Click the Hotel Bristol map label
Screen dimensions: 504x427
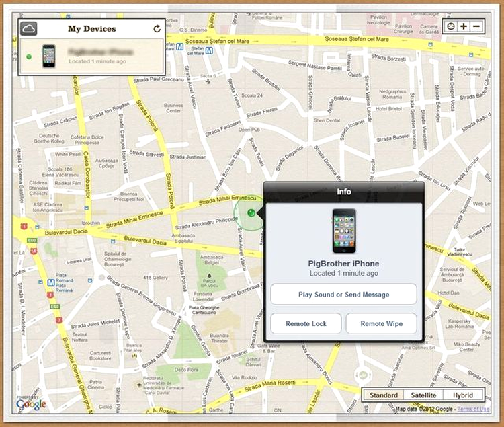coord(388,109)
